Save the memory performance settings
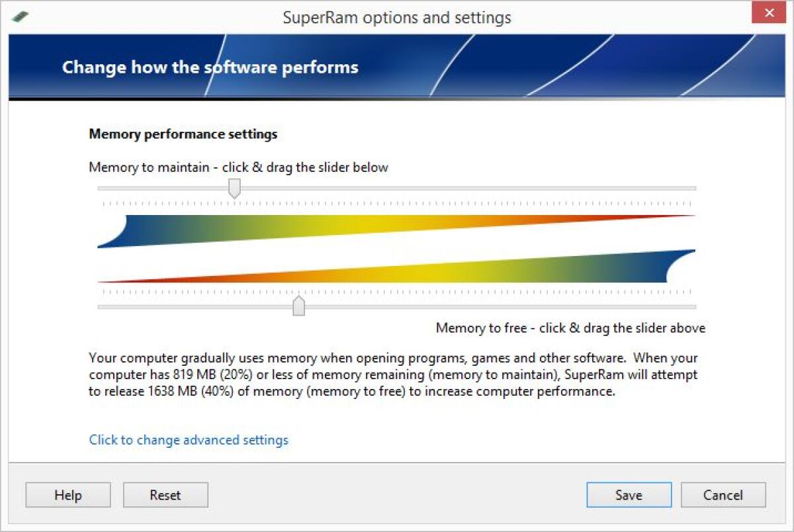The height and width of the screenshot is (532, 794). point(628,494)
